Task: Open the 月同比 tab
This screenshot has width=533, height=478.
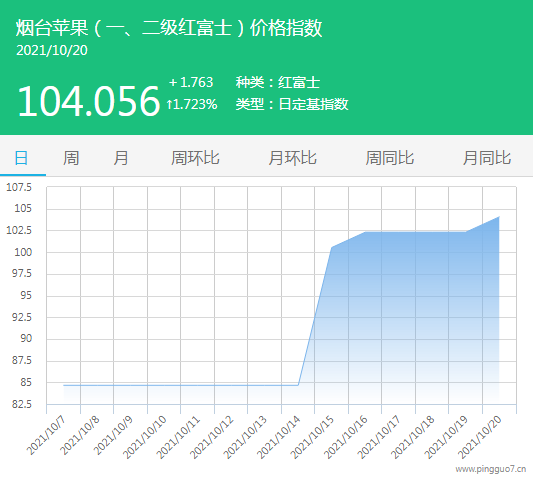Action: 487,158
